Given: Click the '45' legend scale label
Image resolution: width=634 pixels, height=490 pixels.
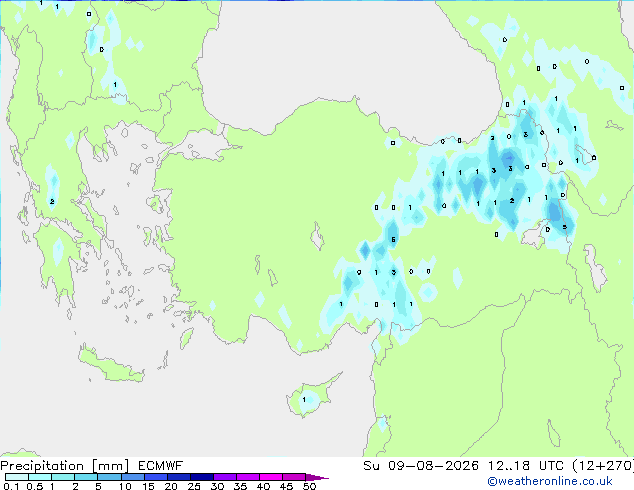Looking at the screenshot, I should (286, 486).
